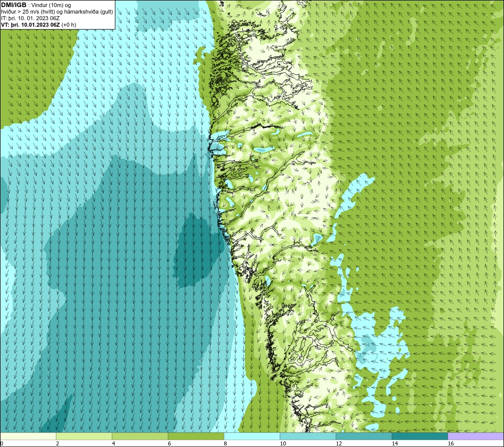The height and width of the screenshot is (447, 504).
Task: Click the 14-16 m/s dark teal legend swatch
Action: [x=420, y=436]
